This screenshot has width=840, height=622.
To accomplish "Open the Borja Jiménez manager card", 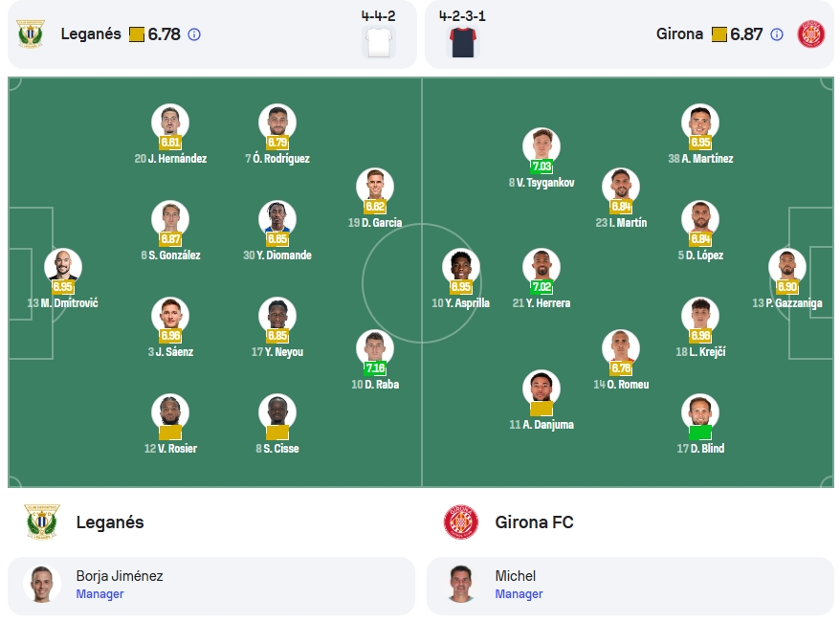I will 211,586.
